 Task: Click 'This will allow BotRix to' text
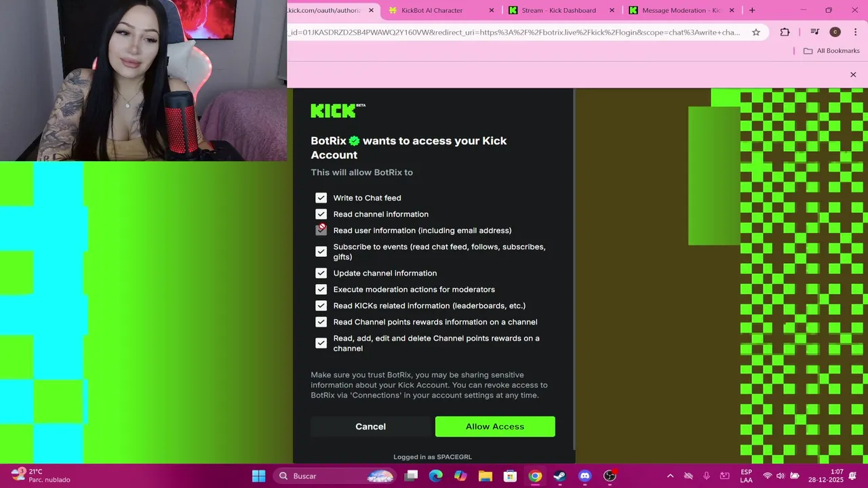point(361,172)
